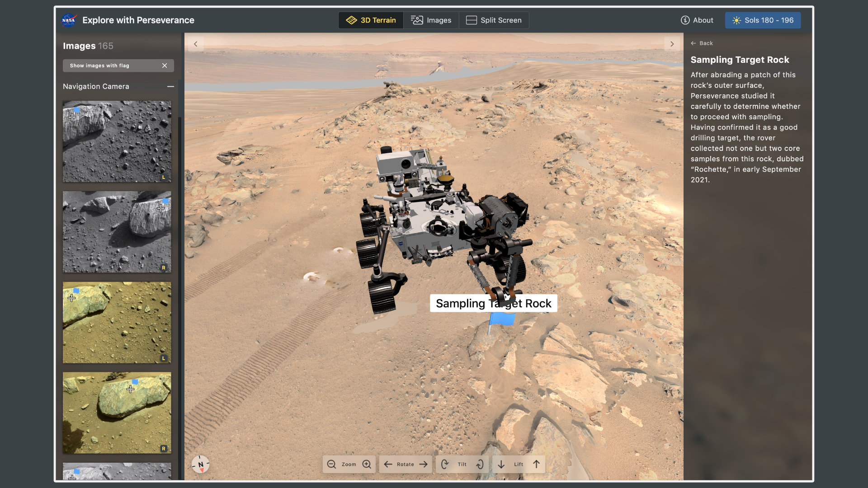Go to next location with right chevron

click(672, 44)
